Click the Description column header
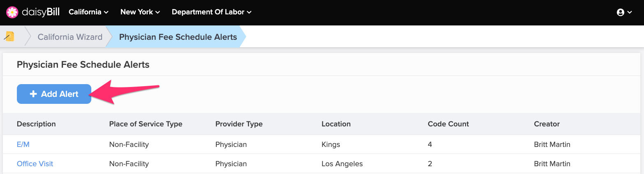The image size is (644, 174). [x=36, y=124]
